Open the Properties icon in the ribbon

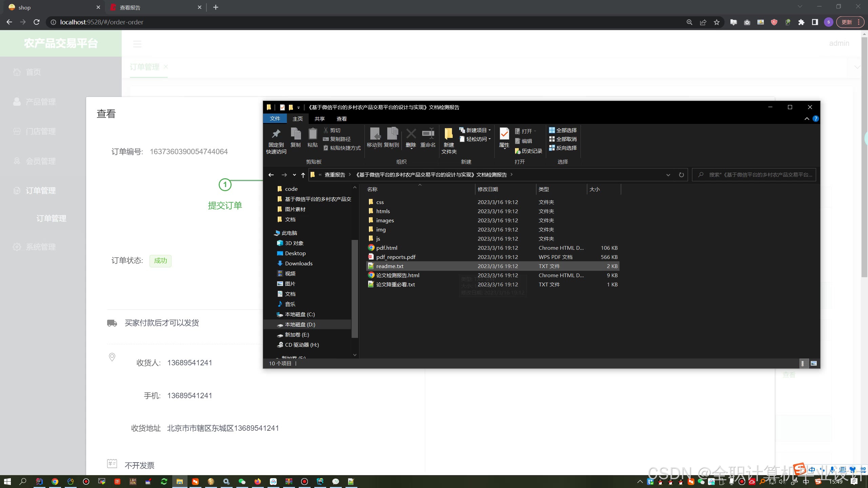[504, 134]
